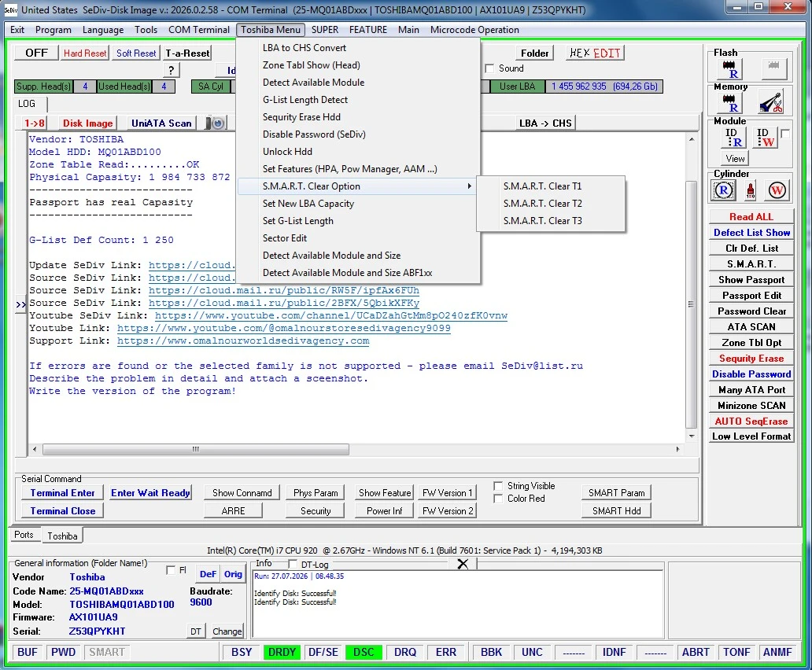Open the COM Terminal menu
Viewport: 812px width, 670px height.
pyautogui.click(x=199, y=30)
